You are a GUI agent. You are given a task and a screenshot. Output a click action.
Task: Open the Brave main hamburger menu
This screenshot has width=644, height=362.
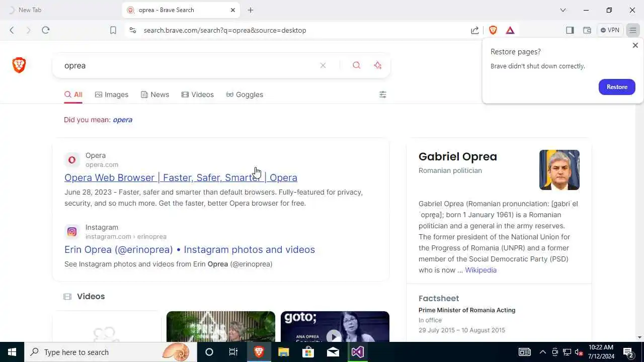[x=633, y=30]
